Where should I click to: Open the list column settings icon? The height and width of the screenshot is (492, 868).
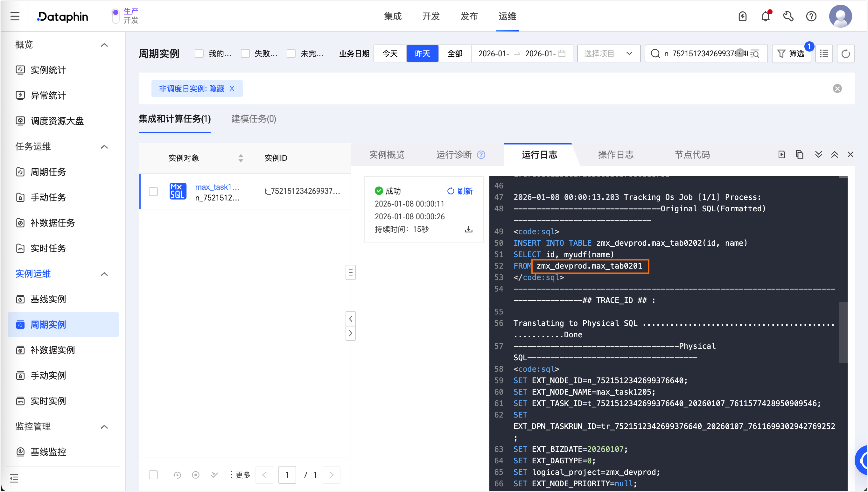pyautogui.click(x=824, y=54)
